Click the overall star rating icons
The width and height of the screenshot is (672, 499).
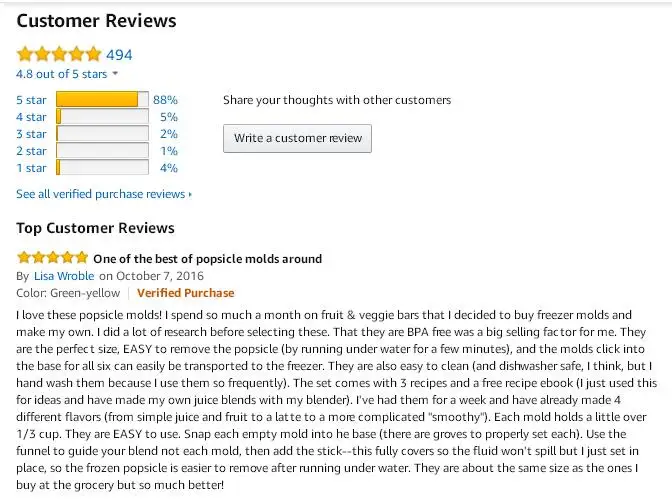click(58, 54)
